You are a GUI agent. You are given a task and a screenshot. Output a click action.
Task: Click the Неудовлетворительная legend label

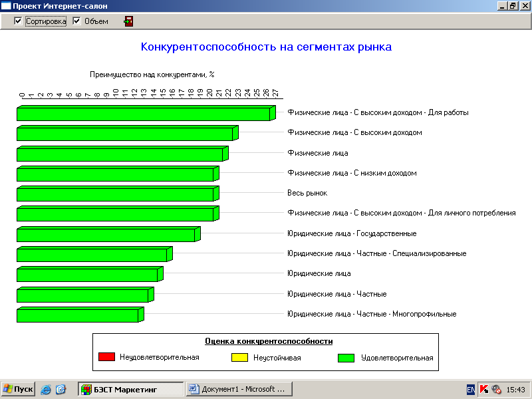pyautogui.click(x=160, y=357)
